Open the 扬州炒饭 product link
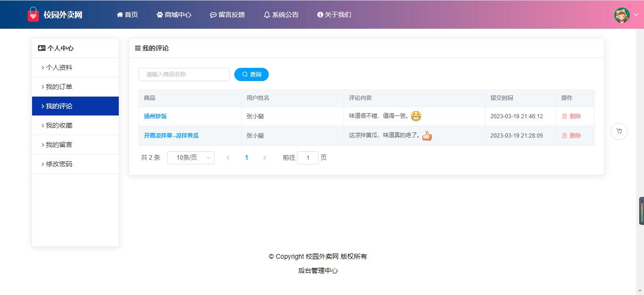 [155, 116]
